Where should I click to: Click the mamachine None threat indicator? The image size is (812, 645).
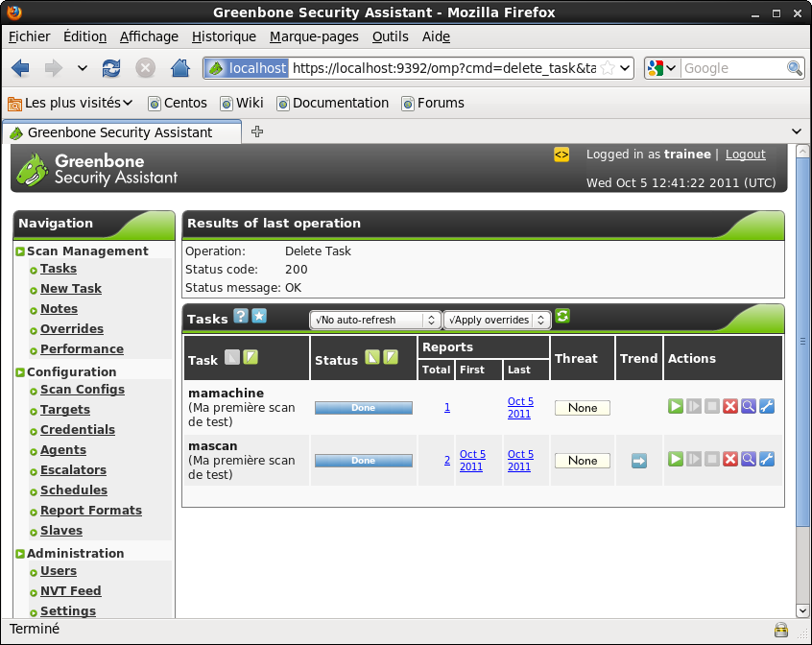(x=582, y=408)
